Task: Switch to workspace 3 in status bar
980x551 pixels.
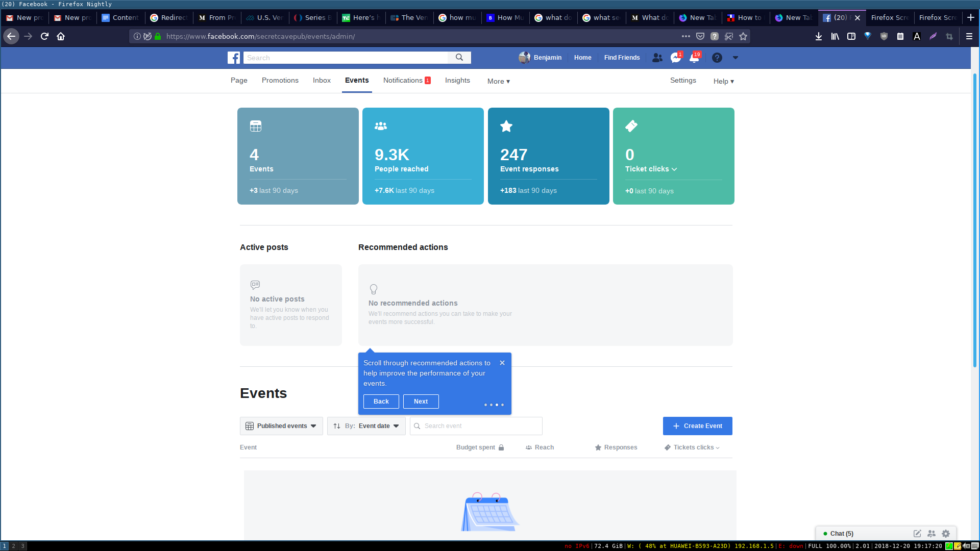Action: pos(22,546)
